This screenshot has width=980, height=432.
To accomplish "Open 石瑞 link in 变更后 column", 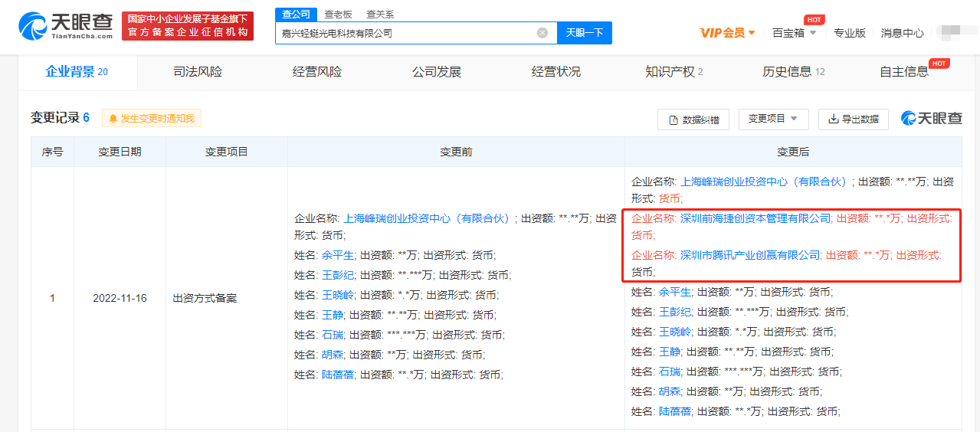I will [x=670, y=371].
